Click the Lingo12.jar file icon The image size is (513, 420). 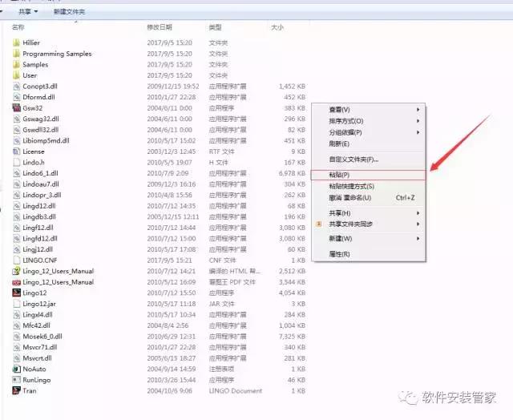click(16, 304)
